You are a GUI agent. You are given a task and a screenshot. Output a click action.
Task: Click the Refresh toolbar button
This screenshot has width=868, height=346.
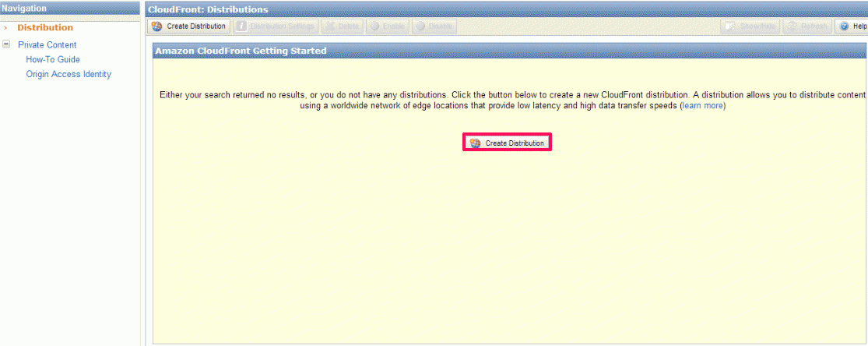click(807, 26)
